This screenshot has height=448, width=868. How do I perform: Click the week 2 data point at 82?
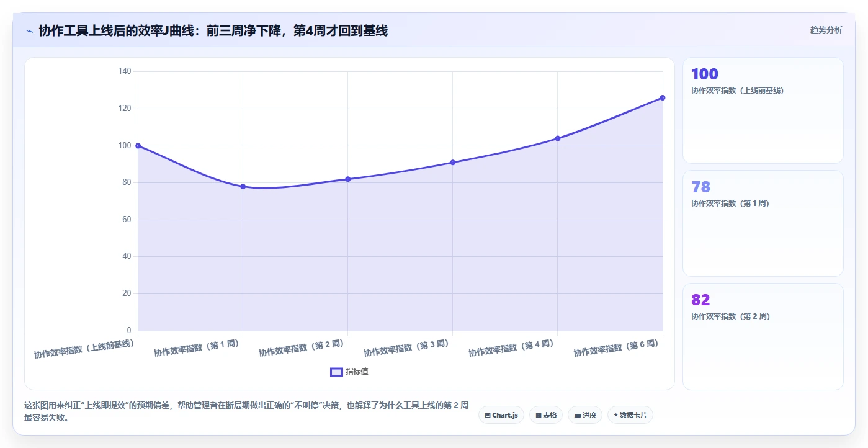347,179
